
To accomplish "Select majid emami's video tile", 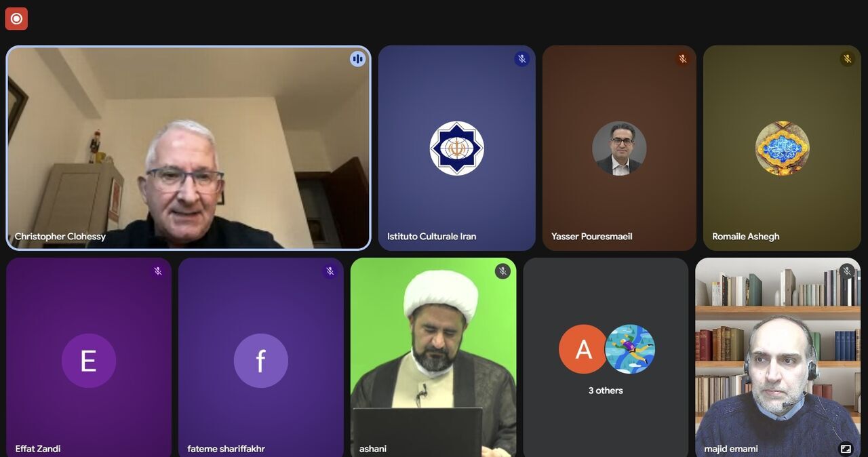I will [778, 357].
